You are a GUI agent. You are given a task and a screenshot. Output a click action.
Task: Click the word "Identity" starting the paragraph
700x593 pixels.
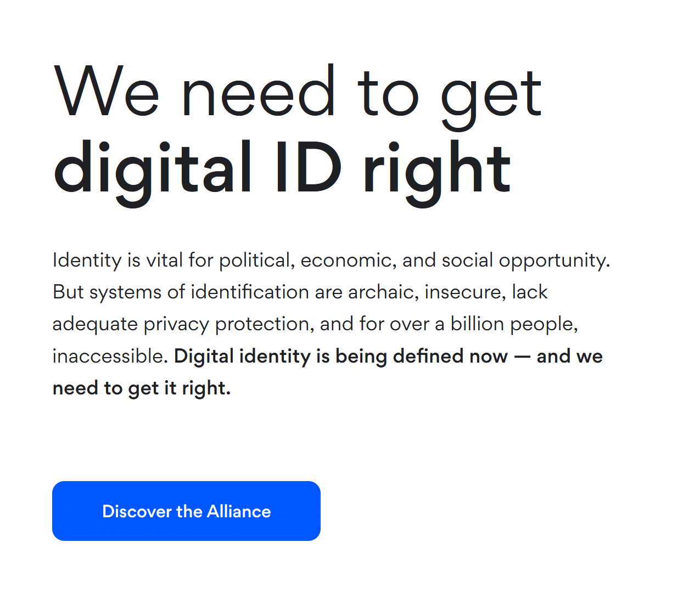pyautogui.click(x=87, y=260)
